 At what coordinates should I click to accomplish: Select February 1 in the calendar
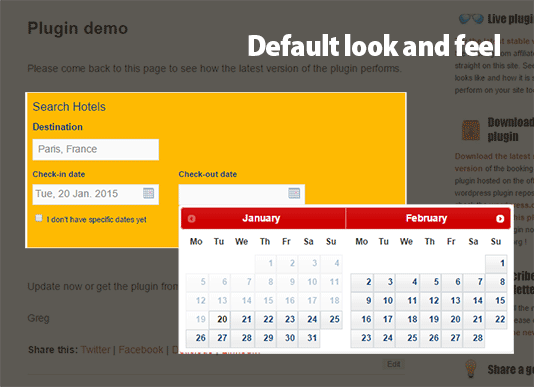point(496,263)
